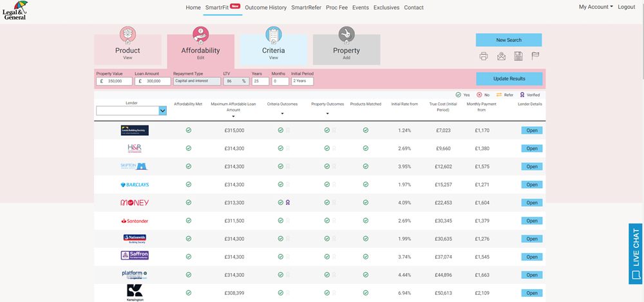Screen dimensions: 644x302
Task: Click the Leeds Building Society logo
Action: pos(135,130)
